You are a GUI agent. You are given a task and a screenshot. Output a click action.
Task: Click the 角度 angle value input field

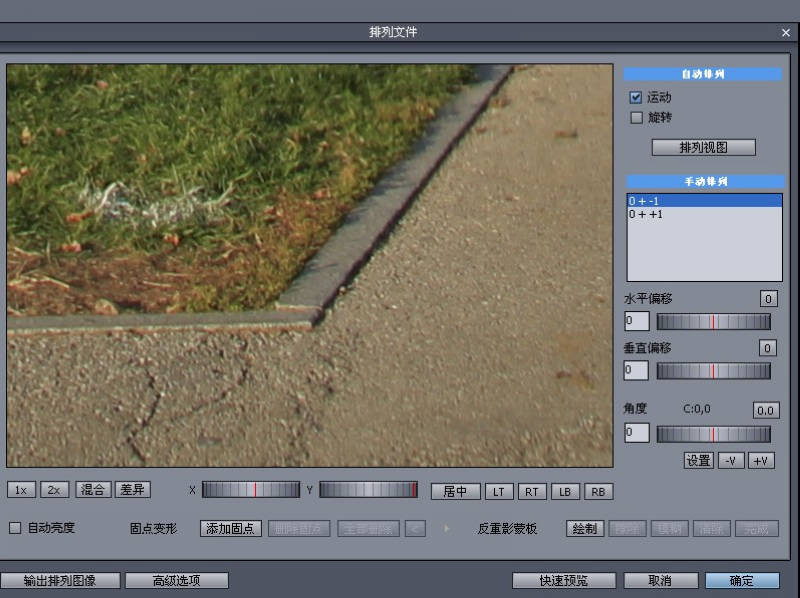pyautogui.click(x=636, y=433)
